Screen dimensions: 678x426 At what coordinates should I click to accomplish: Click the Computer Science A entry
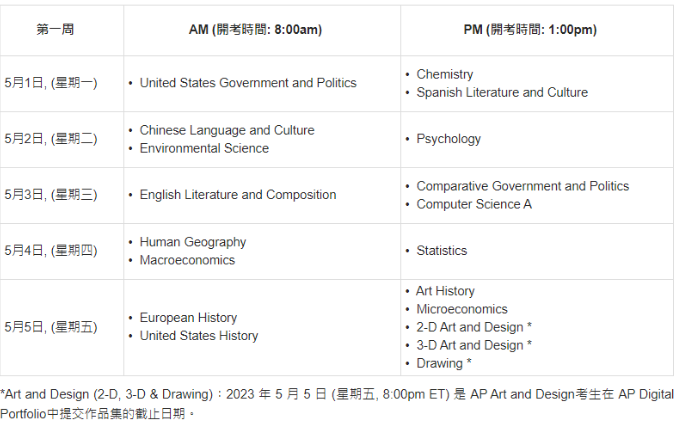(x=473, y=204)
